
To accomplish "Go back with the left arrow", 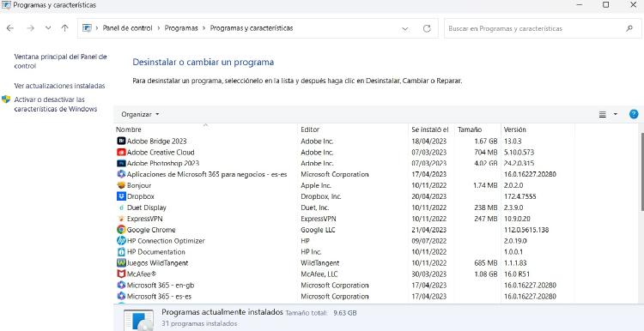I will [9, 28].
